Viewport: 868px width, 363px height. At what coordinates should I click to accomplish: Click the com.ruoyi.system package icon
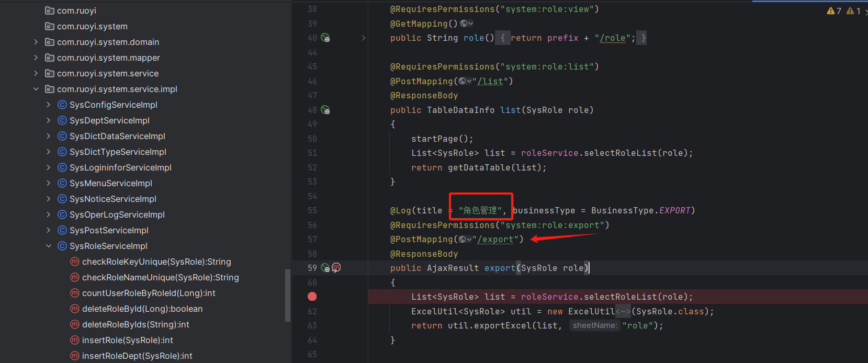[50, 26]
